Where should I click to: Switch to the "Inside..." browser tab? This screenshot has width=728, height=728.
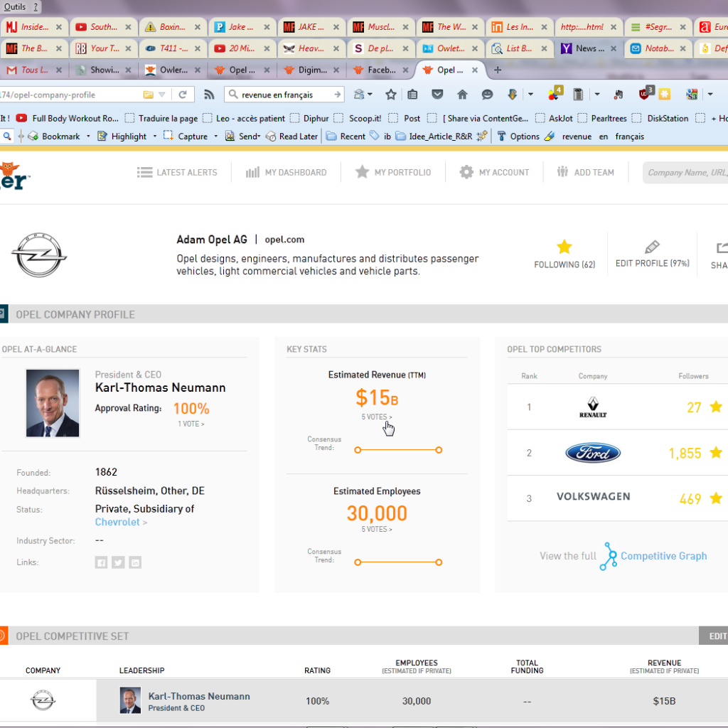coord(34,27)
